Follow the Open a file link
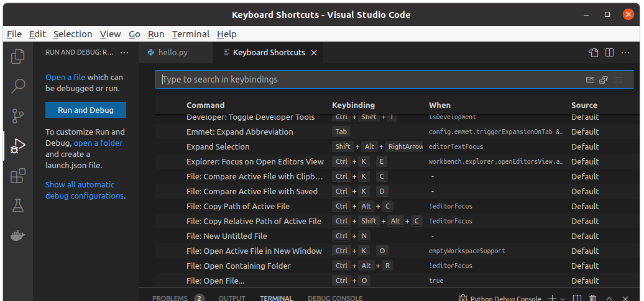The width and height of the screenshot is (644, 301). click(65, 77)
